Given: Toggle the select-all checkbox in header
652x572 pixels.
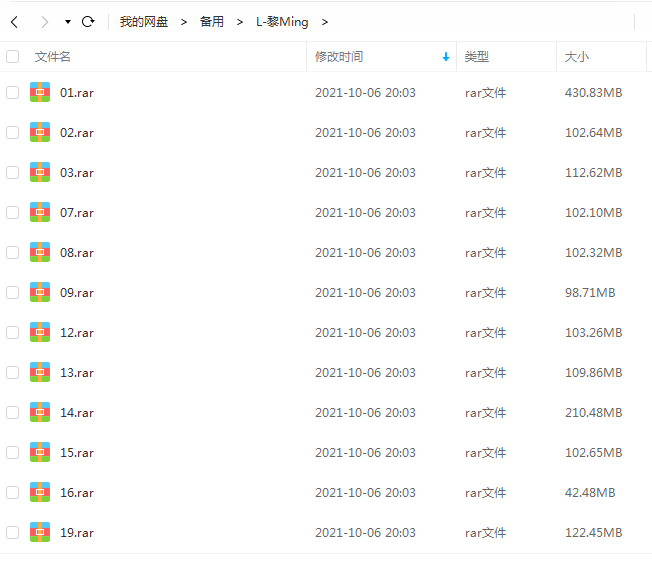Looking at the screenshot, I should (12, 57).
